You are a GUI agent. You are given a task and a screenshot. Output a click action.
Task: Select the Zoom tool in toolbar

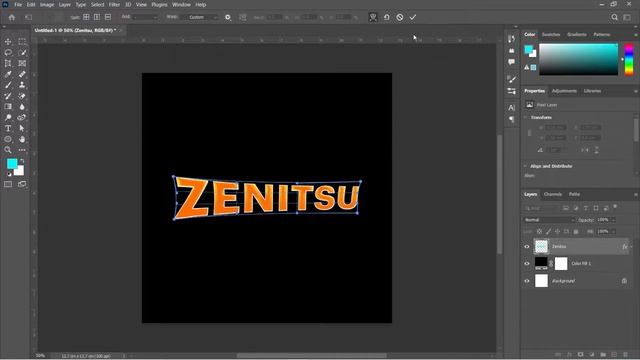(8, 150)
